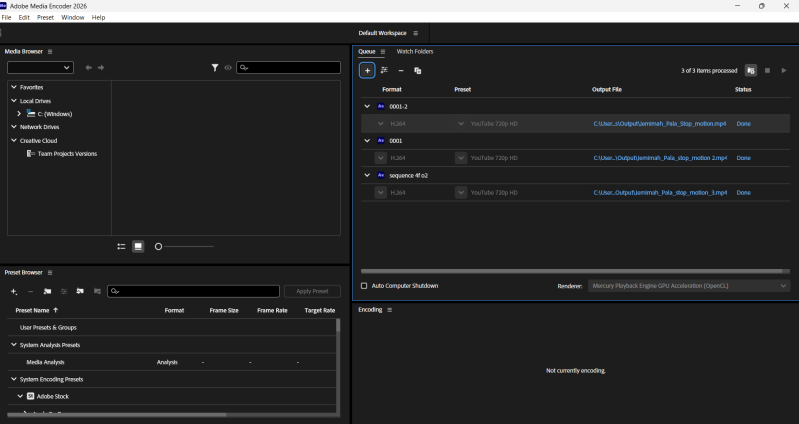The width and height of the screenshot is (799, 424).
Task: Click the Media Browser back arrow
Action: tap(89, 67)
